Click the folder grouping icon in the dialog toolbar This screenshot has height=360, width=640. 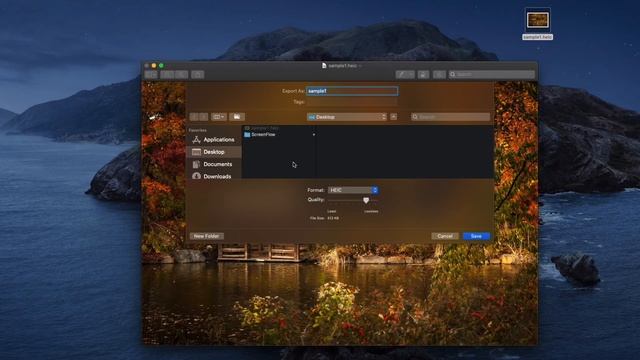pyautogui.click(x=237, y=117)
